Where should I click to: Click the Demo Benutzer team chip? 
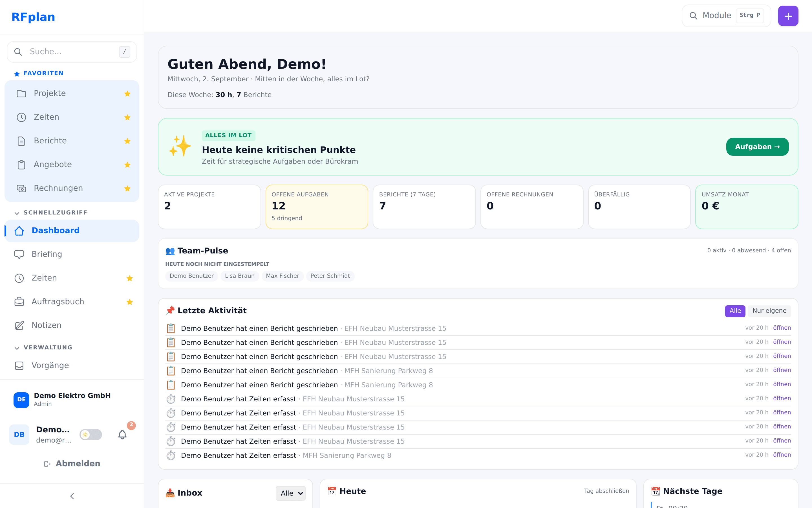click(192, 276)
